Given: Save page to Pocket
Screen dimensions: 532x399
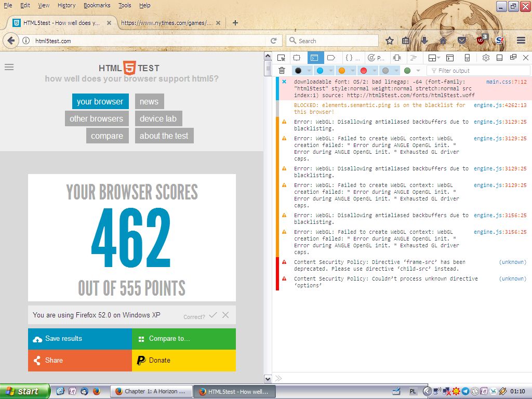Looking at the screenshot, I should point(461,41).
